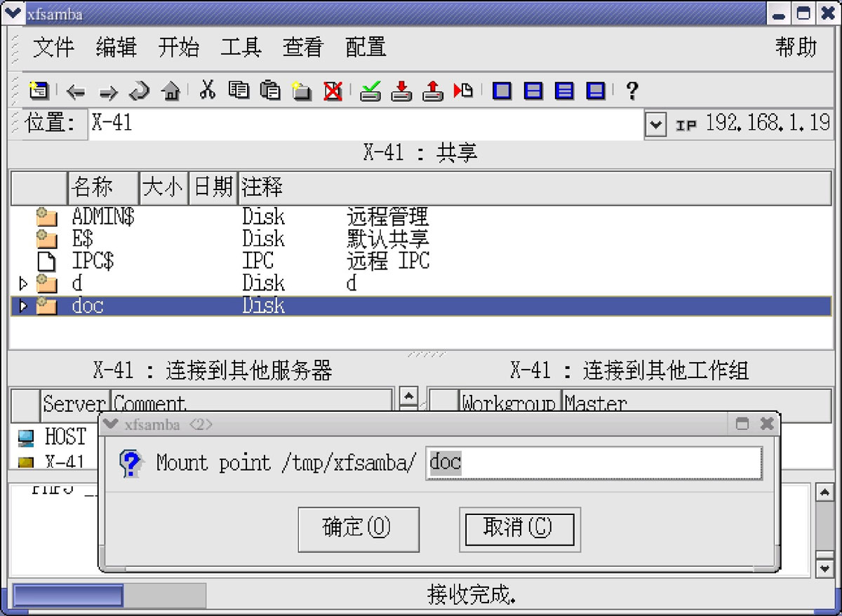Open the 工具 menu
This screenshot has height=616, width=842.
click(x=241, y=47)
